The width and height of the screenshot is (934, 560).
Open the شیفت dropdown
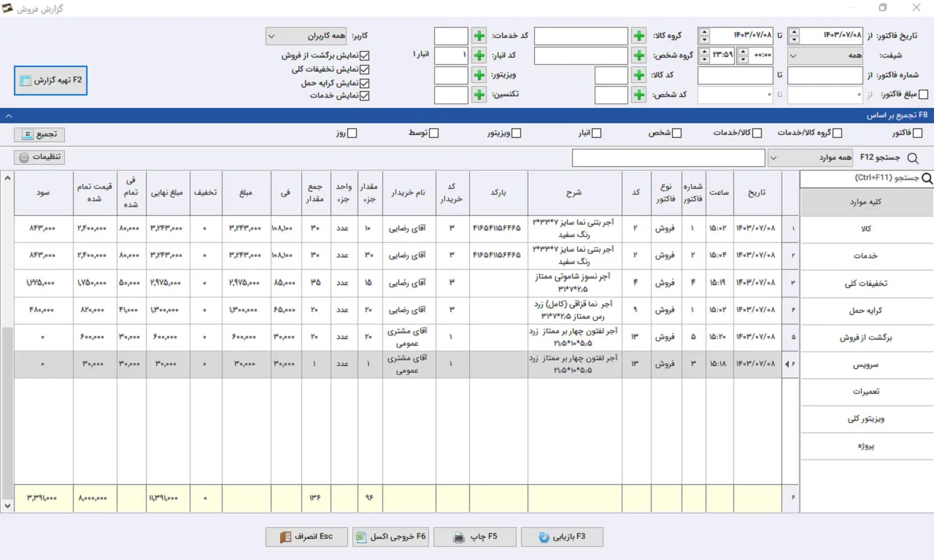point(827,55)
